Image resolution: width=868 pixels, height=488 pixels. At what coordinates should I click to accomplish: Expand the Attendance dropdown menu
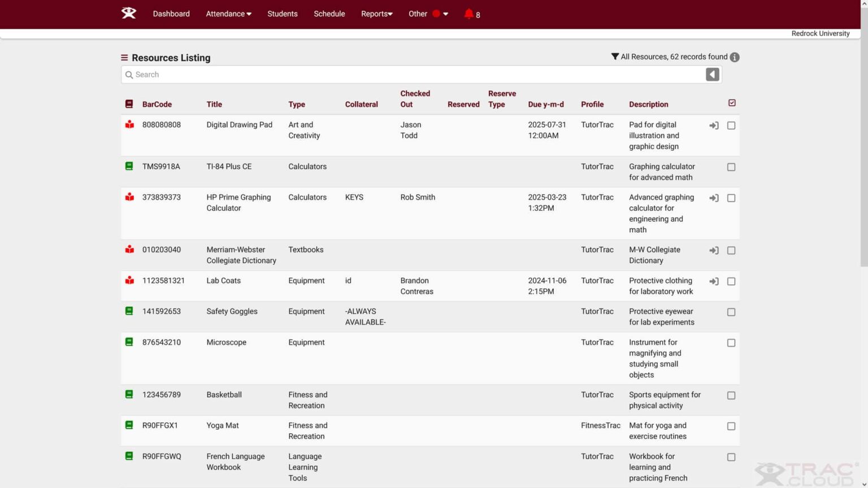coord(228,14)
